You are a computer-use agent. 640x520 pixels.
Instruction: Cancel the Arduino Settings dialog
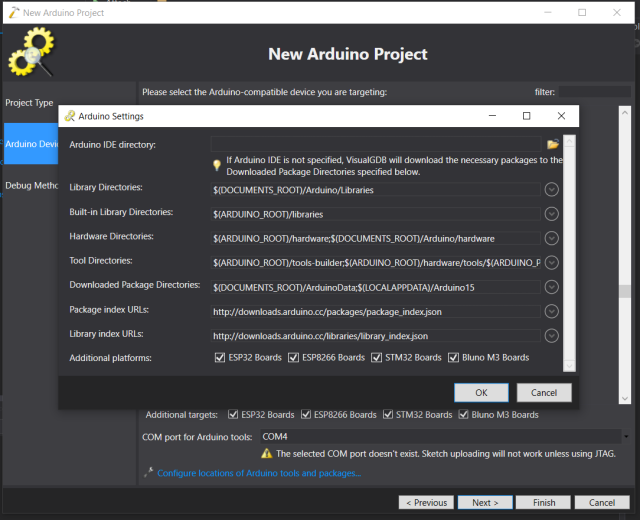pyautogui.click(x=544, y=393)
